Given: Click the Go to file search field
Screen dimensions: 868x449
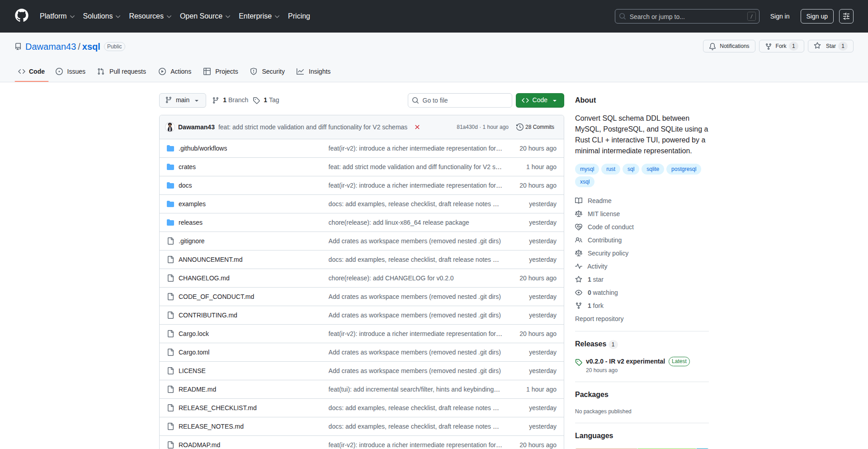Looking at the screenshot, I should (459, 100).
